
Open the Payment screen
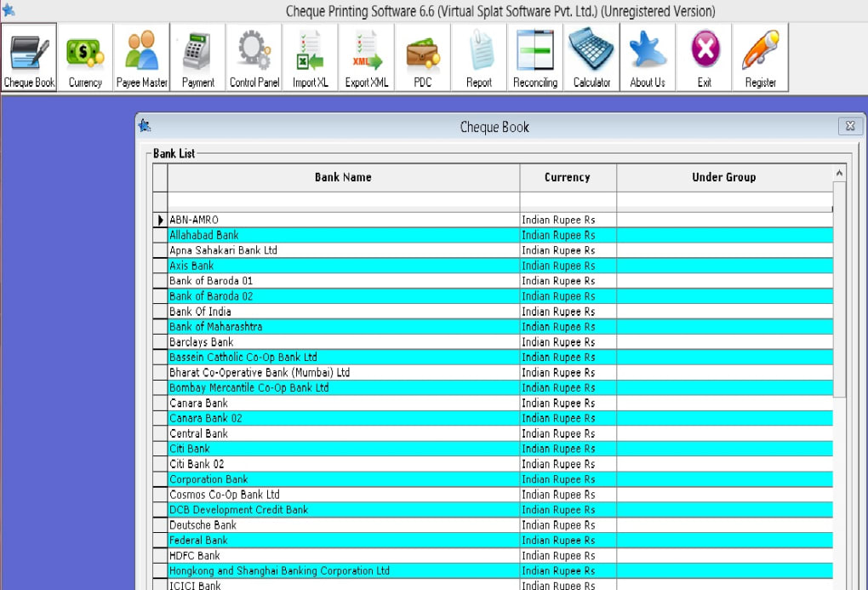pos(197,56)
